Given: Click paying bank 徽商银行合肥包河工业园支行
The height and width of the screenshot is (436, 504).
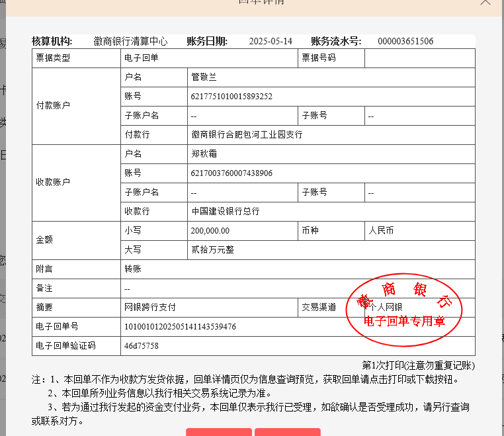Looking at the screenshot, I should (247, 135).
